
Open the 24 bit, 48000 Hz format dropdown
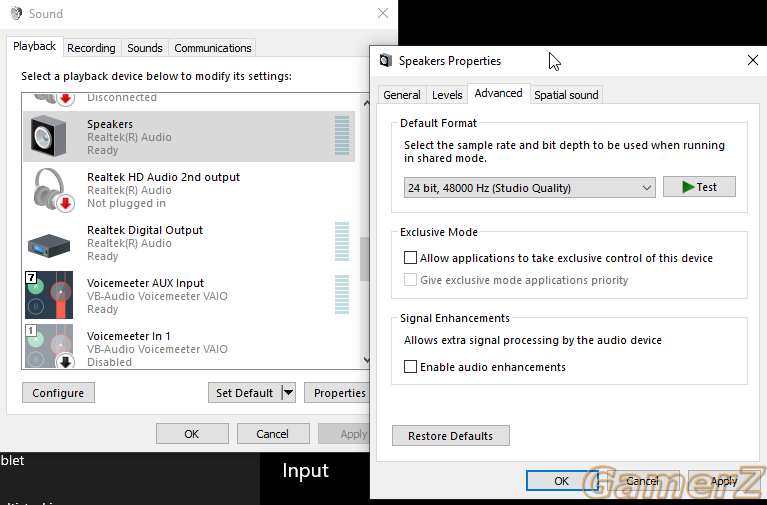[x=530, y=188]
